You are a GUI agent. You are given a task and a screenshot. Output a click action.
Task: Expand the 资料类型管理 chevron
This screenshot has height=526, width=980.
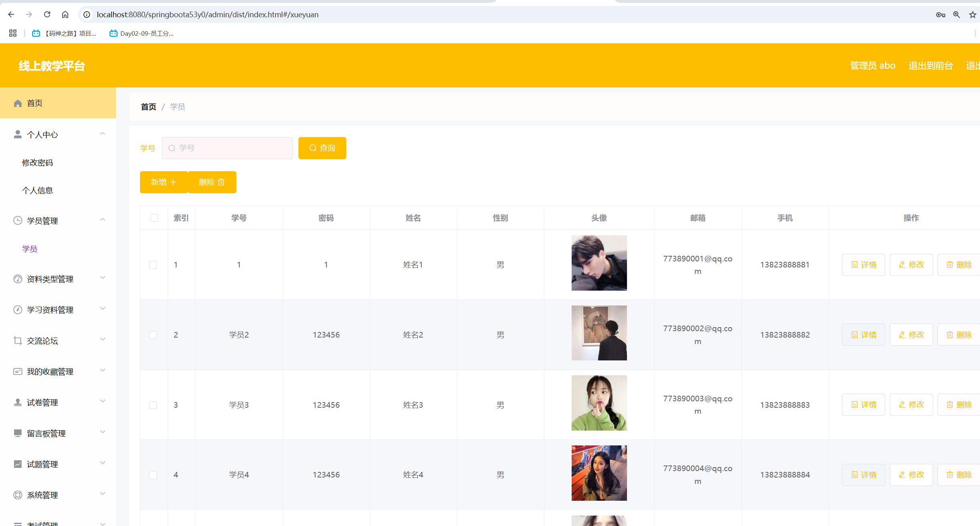coord(103,278)
